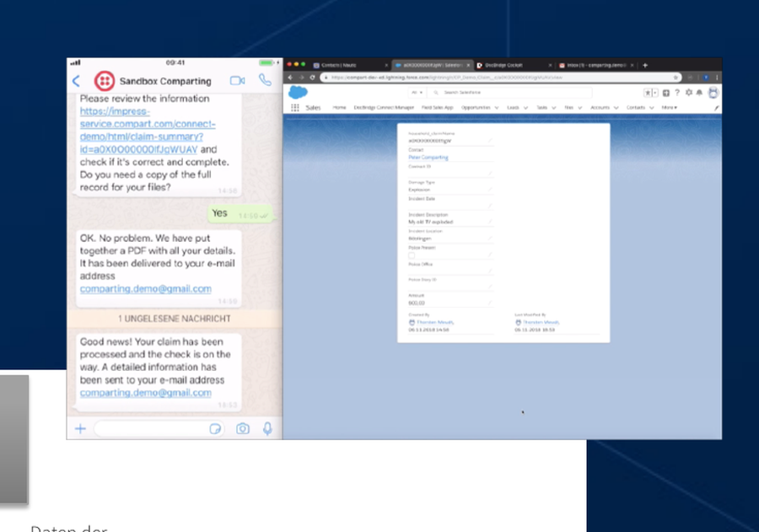
Task: Open the 'All' search scope dropdown
Action: click(417, 92)
